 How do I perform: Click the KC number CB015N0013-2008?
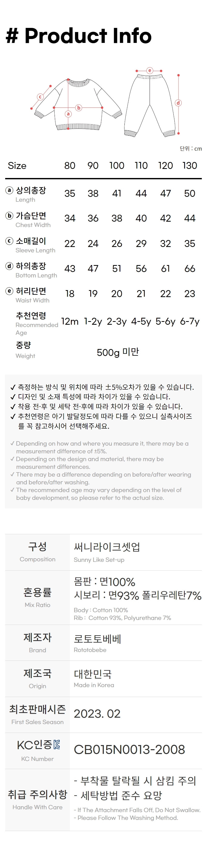(x=129, y=749)
